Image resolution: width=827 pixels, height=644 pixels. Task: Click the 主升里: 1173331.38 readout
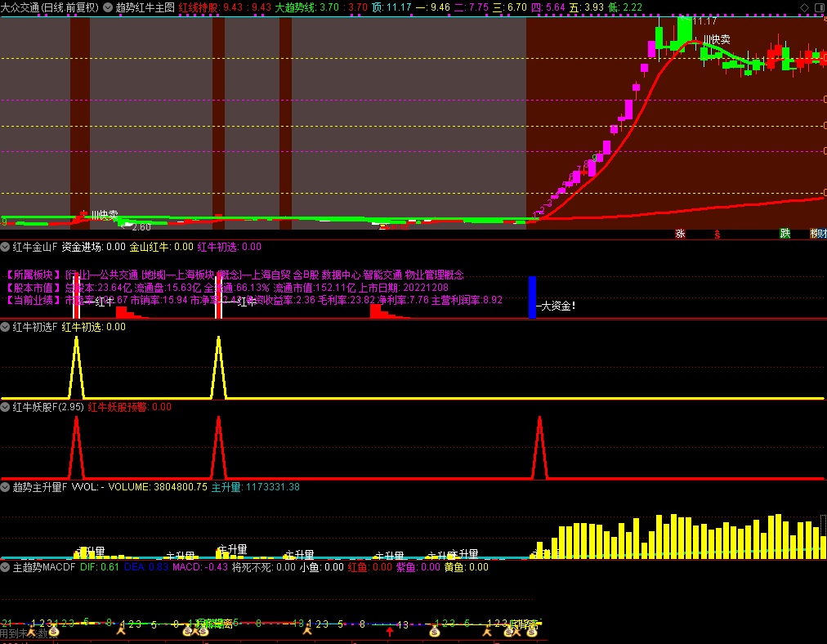point(255,487)
